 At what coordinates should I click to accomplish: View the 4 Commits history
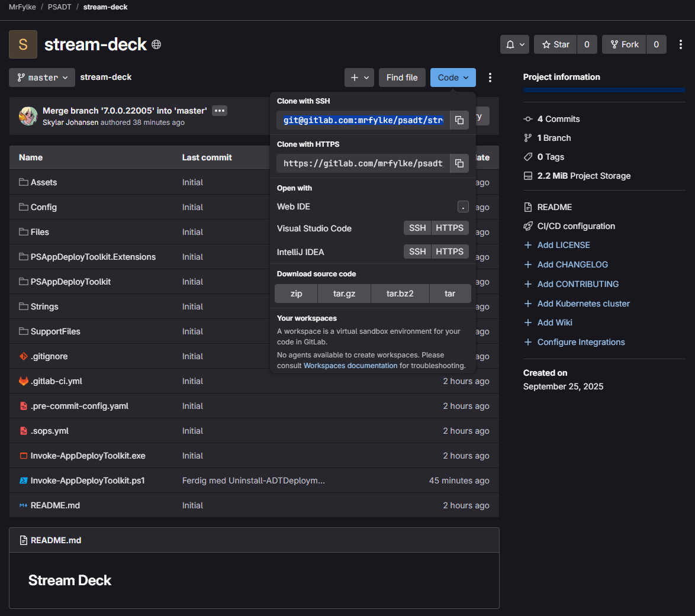coord(558,119)
